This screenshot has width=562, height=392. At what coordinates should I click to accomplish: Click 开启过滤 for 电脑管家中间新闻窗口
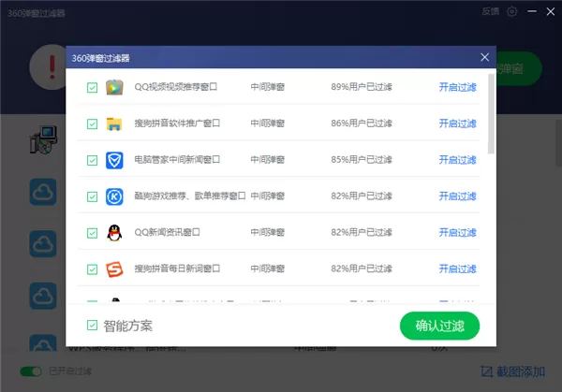458,160
